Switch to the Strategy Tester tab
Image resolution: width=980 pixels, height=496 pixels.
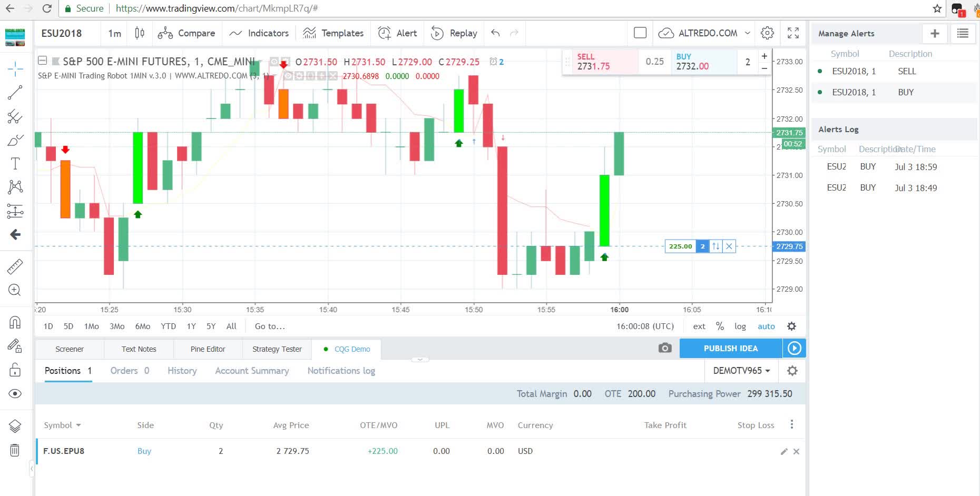pos(276,349)
